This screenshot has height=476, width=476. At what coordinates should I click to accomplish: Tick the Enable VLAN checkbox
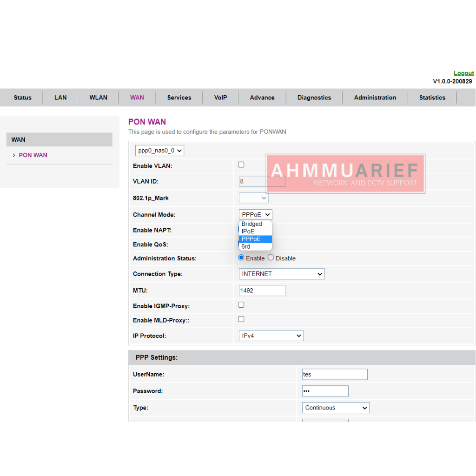[241, 165]
